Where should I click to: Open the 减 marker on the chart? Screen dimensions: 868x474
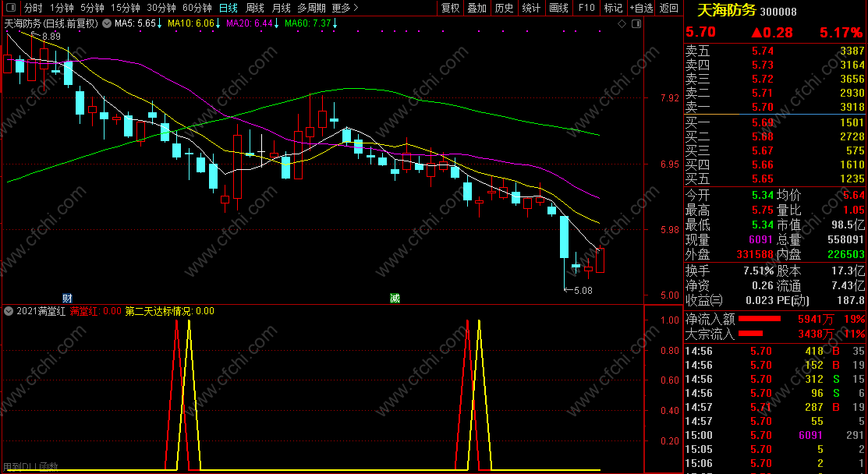coord(395,298)
